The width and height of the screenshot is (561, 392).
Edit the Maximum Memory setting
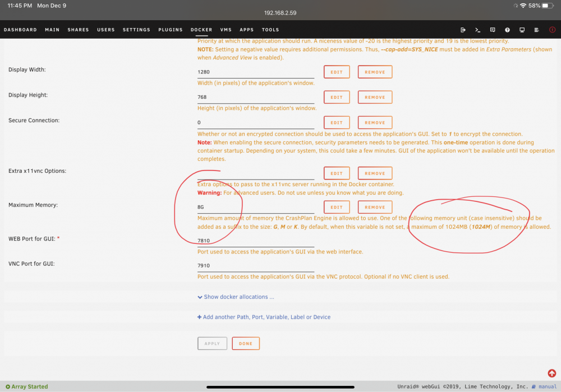(x=337, y=207)
